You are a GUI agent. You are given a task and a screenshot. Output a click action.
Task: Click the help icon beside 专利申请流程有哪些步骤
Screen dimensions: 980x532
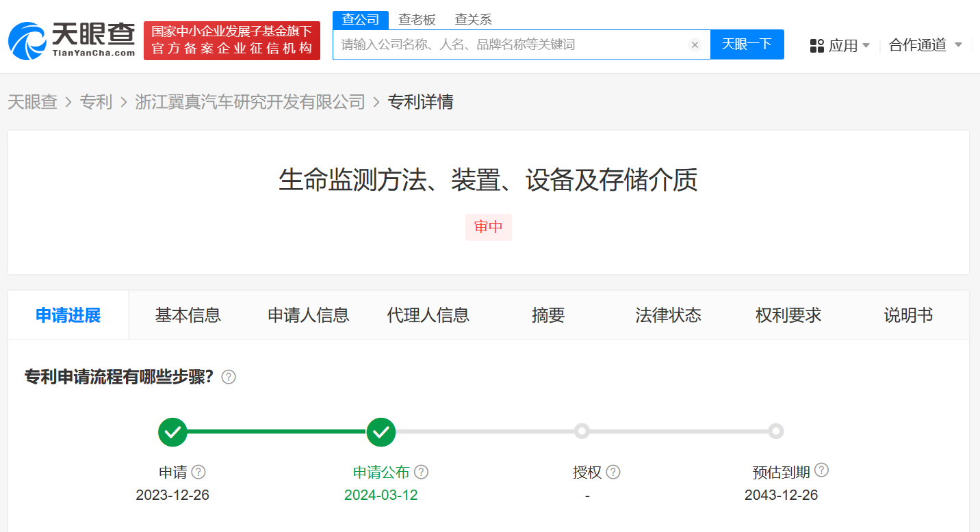[229, 377]
